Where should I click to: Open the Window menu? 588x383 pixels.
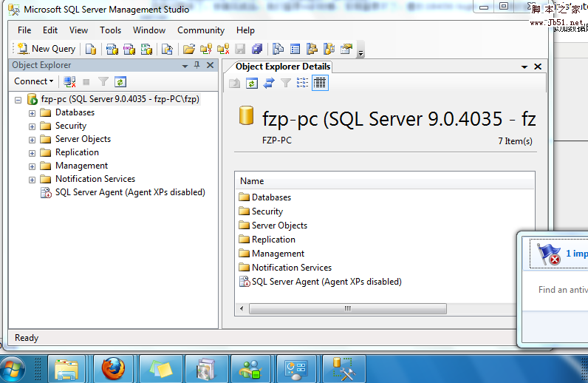tap(149, 30)
